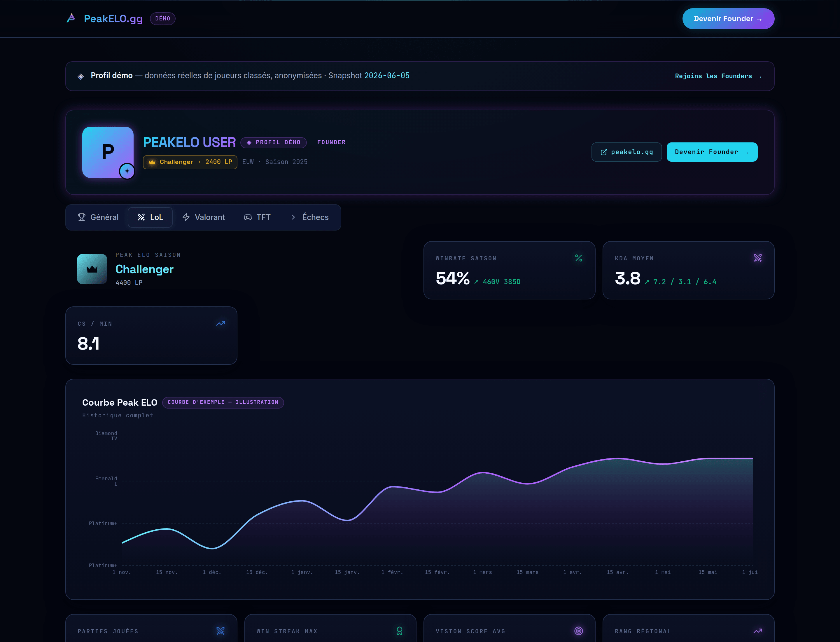Screen dimensions: 840x642
Task: Click the external link icon on peakelo.gg button
Action: (x=603, y=152)
